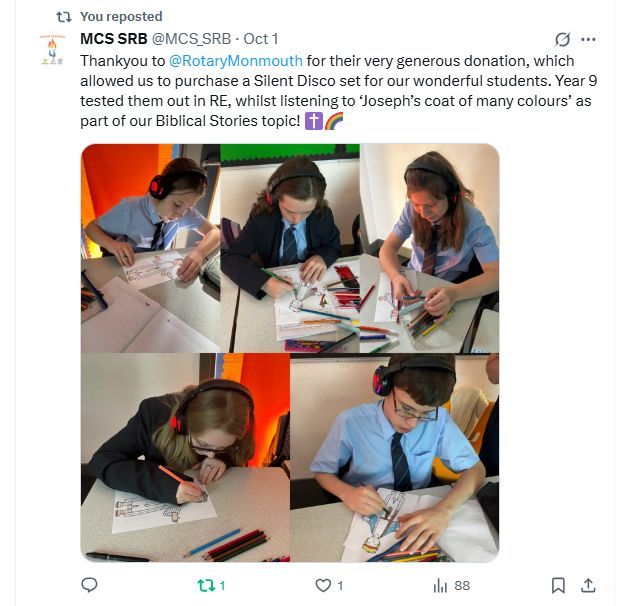
Task: Open the MCS SRB profile avatar
Action: 52,50
